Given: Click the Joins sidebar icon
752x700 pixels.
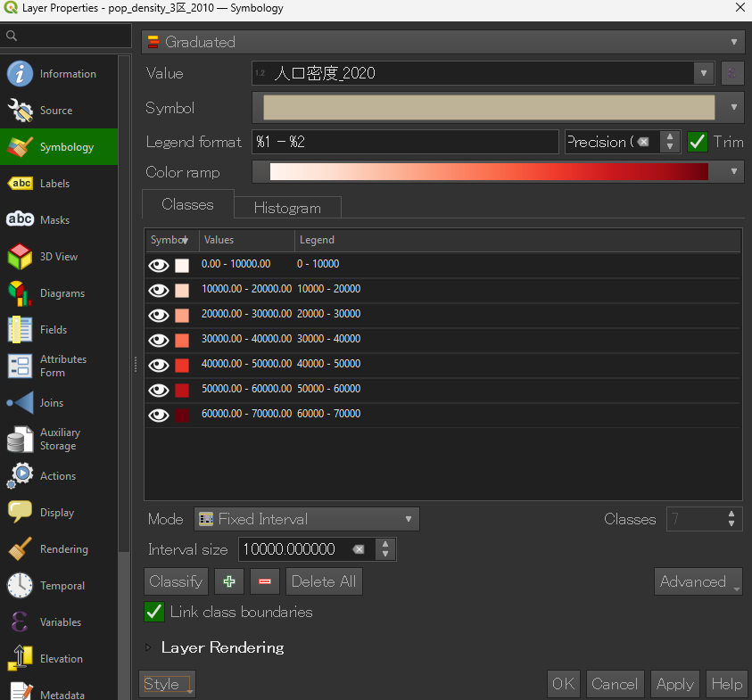Looking at the screenshot, I should coord(20,403).
